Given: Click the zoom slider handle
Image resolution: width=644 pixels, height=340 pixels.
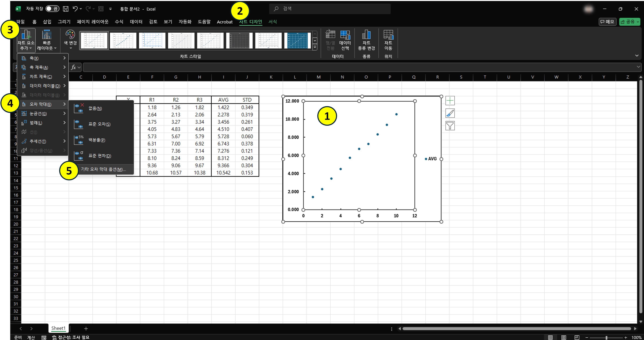Looking at the screenshot, I should 606,338.
